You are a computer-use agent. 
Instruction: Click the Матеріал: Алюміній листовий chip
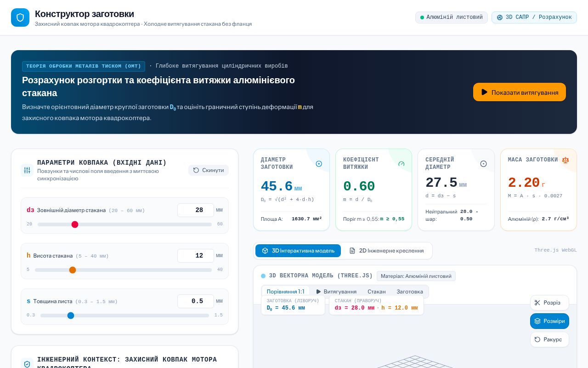coord(416,276)
